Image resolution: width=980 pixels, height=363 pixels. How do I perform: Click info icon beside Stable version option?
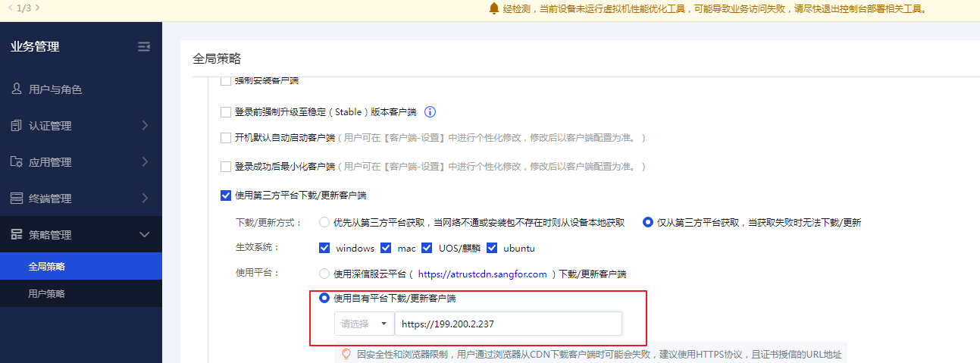[430, 112]
